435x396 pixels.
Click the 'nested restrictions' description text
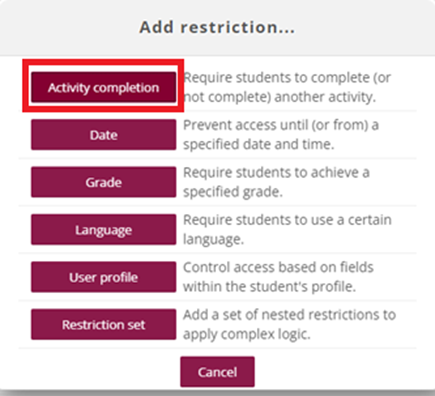289,324
